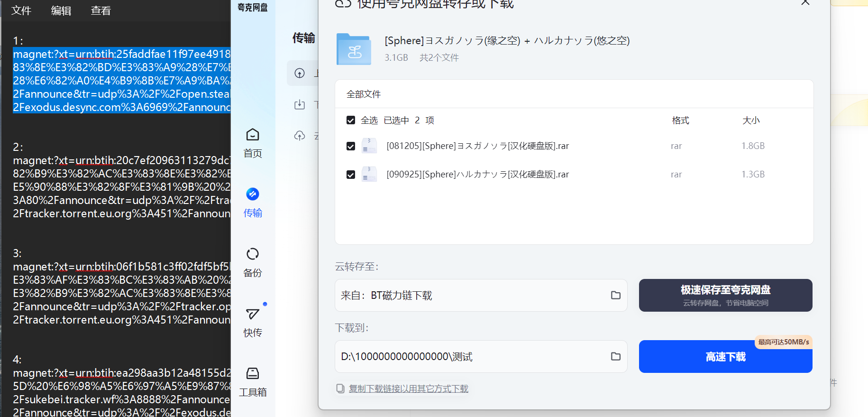Click the 高速下载 button
The height and width of the screenshot is (417, 868).
click(x=725, y=356)
